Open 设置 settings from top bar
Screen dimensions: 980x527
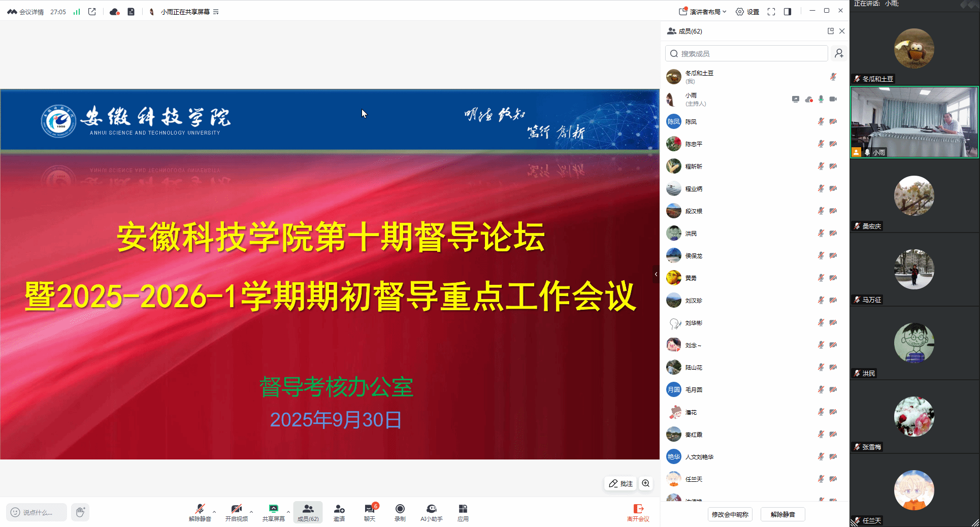(x=747, y=12)
